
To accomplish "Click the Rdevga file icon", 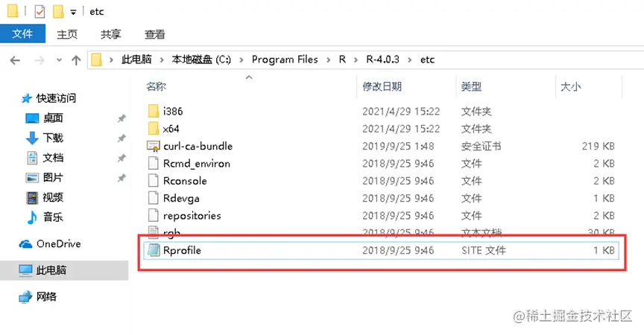I will coord(154,198).
